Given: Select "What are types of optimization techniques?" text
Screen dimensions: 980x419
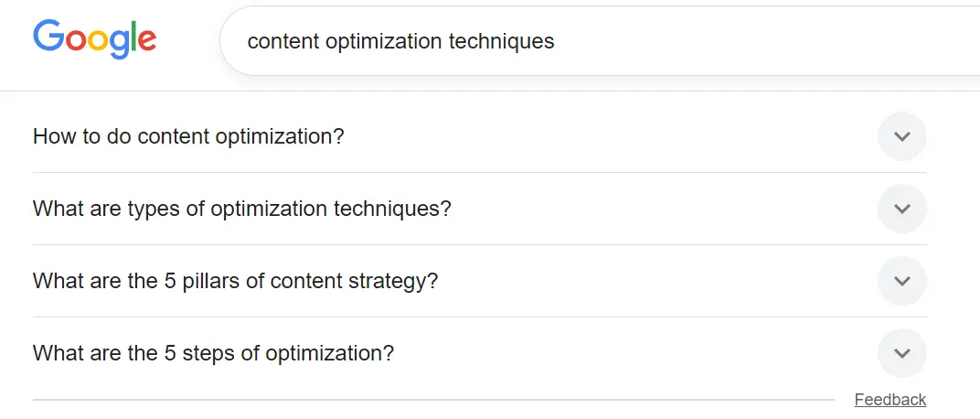Looking at the screenshot, I should 241,209.
